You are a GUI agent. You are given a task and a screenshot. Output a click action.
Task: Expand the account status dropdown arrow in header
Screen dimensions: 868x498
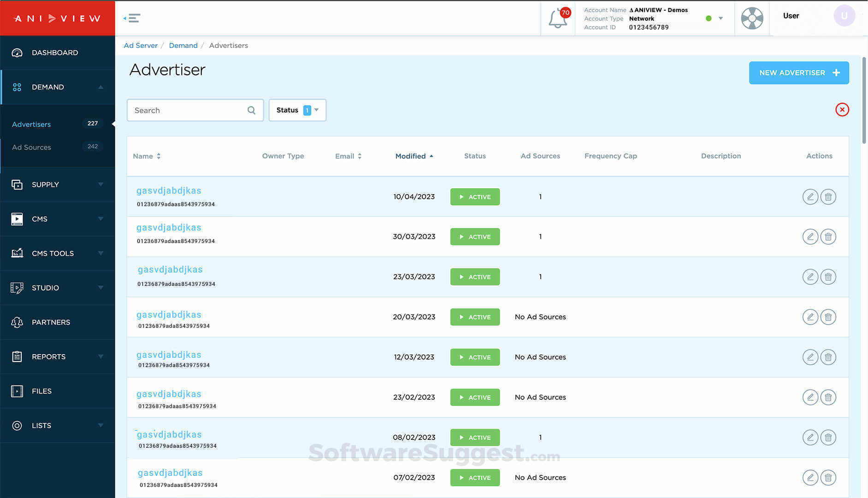coord(720,18)
